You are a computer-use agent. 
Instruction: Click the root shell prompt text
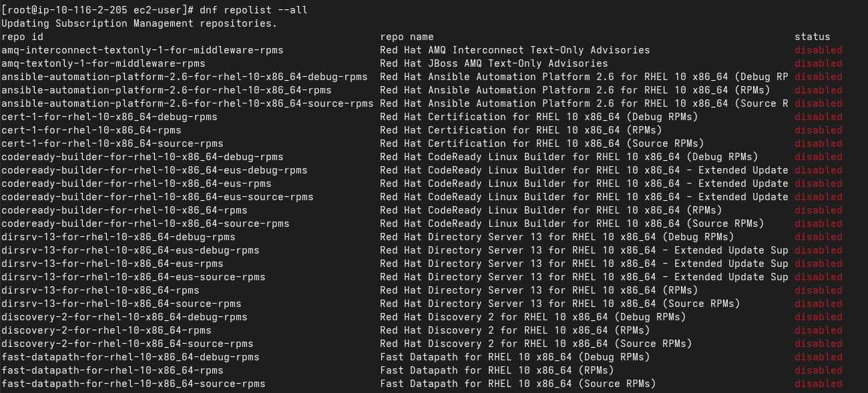tap(97, 10)
